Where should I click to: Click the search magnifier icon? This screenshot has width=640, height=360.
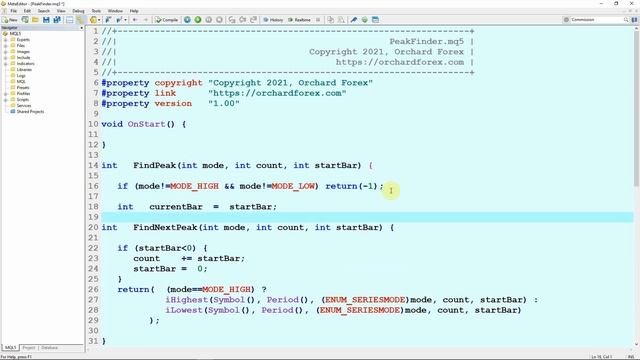click(x=626, y=20)
